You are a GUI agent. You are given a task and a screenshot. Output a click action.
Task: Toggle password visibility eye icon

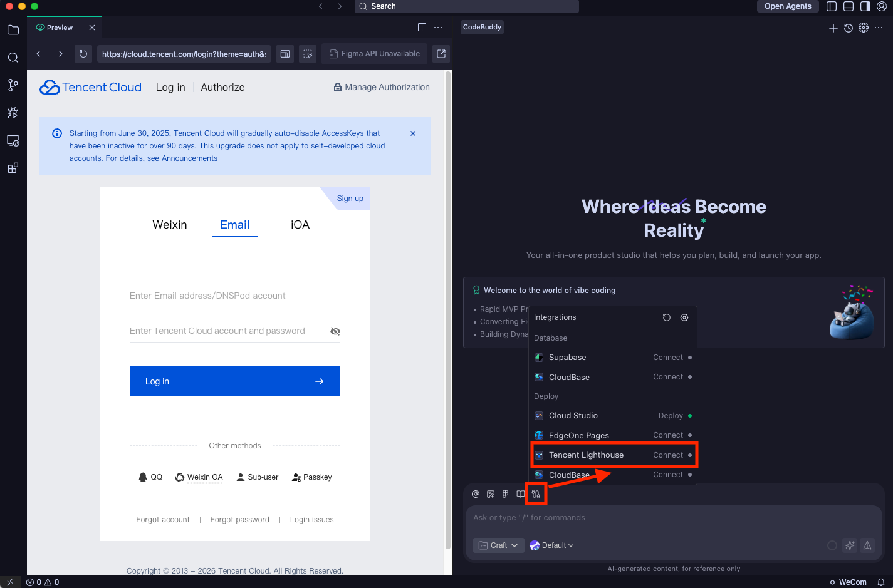coord(335,331)
